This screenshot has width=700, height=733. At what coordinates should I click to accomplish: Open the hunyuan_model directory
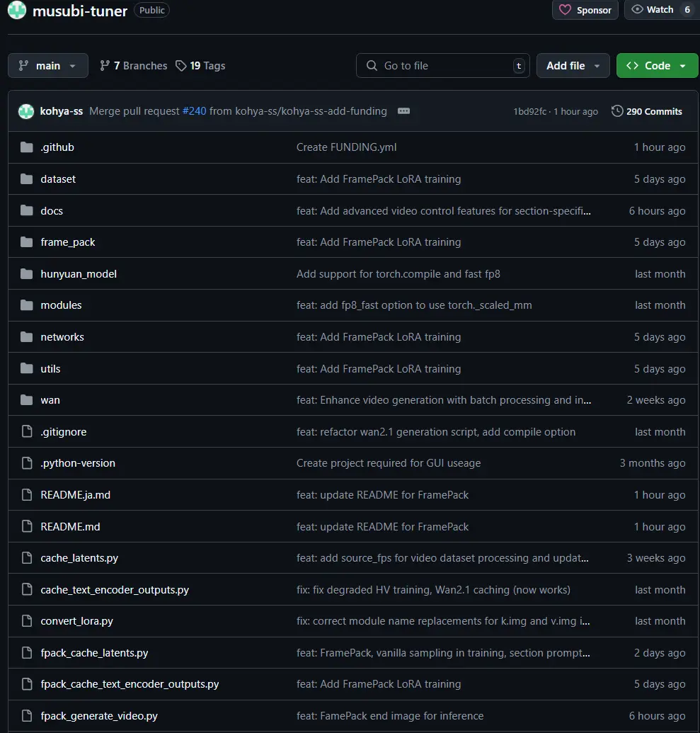point(79,274)
